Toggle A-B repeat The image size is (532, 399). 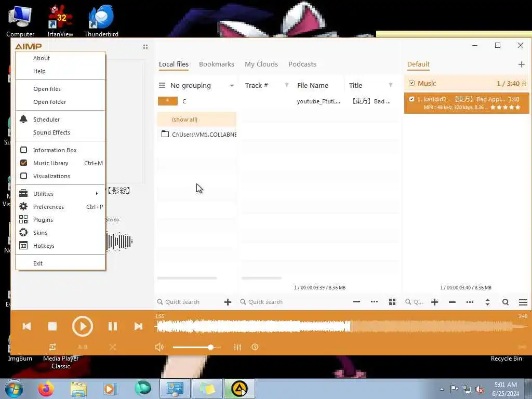pyautogui.click(x=83, y=347)
